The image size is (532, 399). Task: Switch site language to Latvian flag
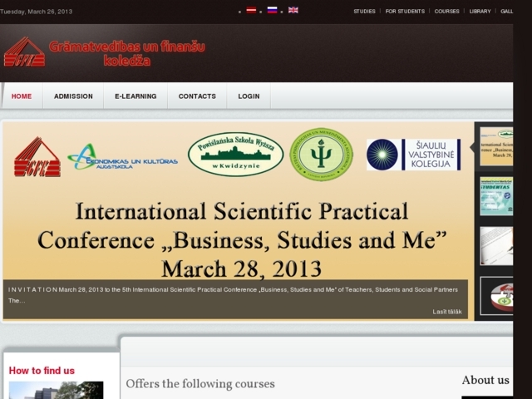(251, 11)
